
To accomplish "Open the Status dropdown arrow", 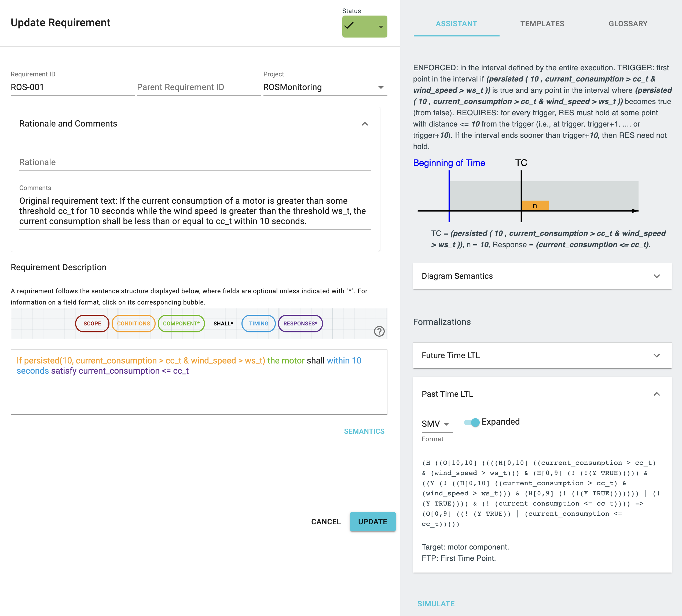I will pyautogui.click(x=381, y=27).
